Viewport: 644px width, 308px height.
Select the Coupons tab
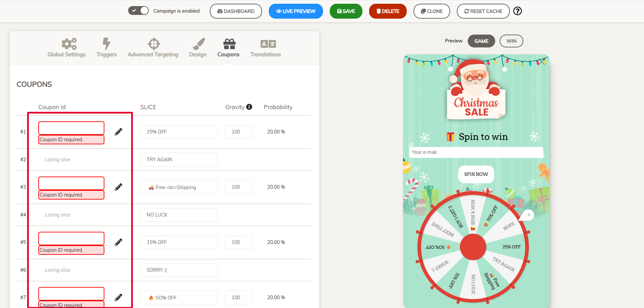(228, 47)
